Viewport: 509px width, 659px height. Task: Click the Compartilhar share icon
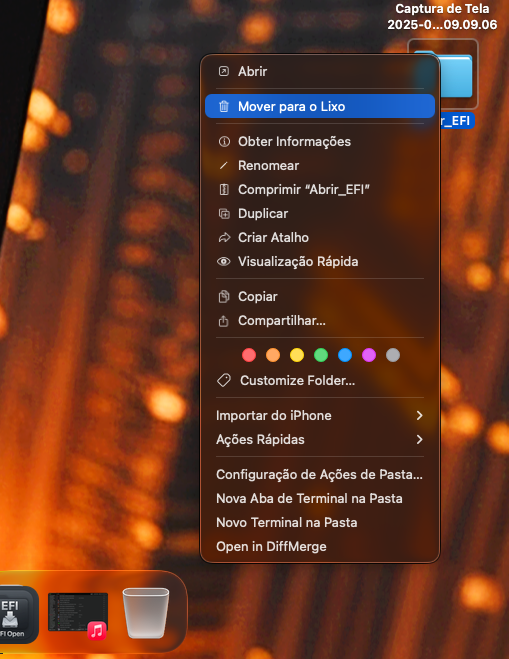[224, 321]
